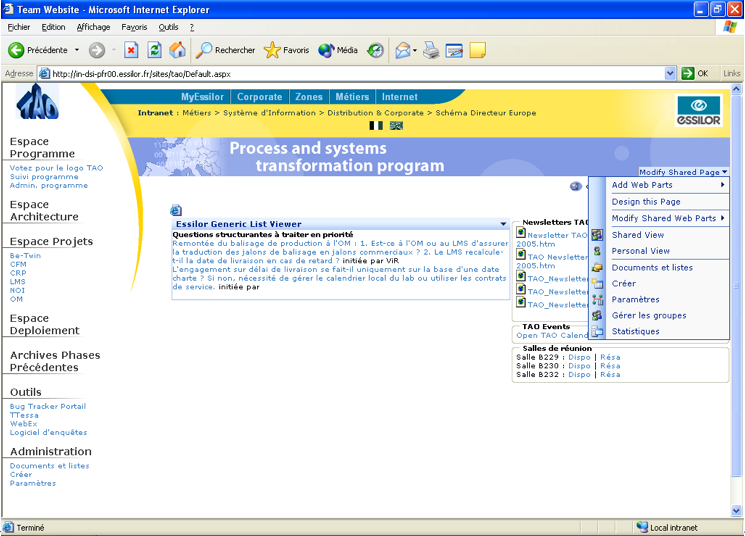Open the Edition menu
The image size is (745, 536).
click(x=53, y=28)
